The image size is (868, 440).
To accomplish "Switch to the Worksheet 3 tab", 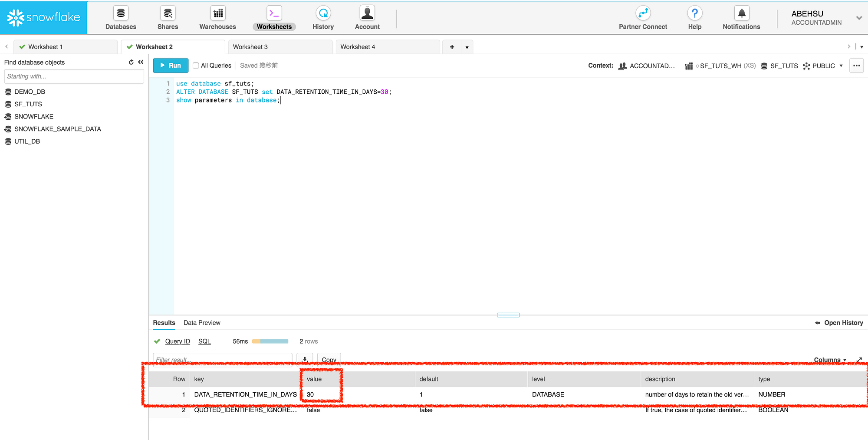I will pos(280,47).
